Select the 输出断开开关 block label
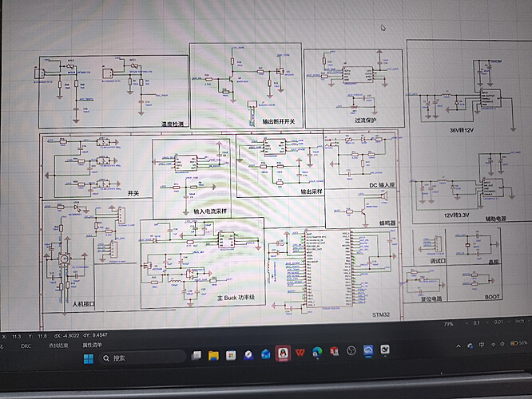This screenshot has height=399, width=532. click(x=279, y=121)
